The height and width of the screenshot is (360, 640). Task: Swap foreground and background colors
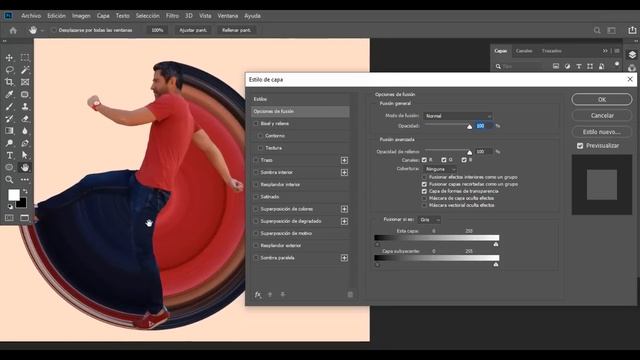(25, 191)
